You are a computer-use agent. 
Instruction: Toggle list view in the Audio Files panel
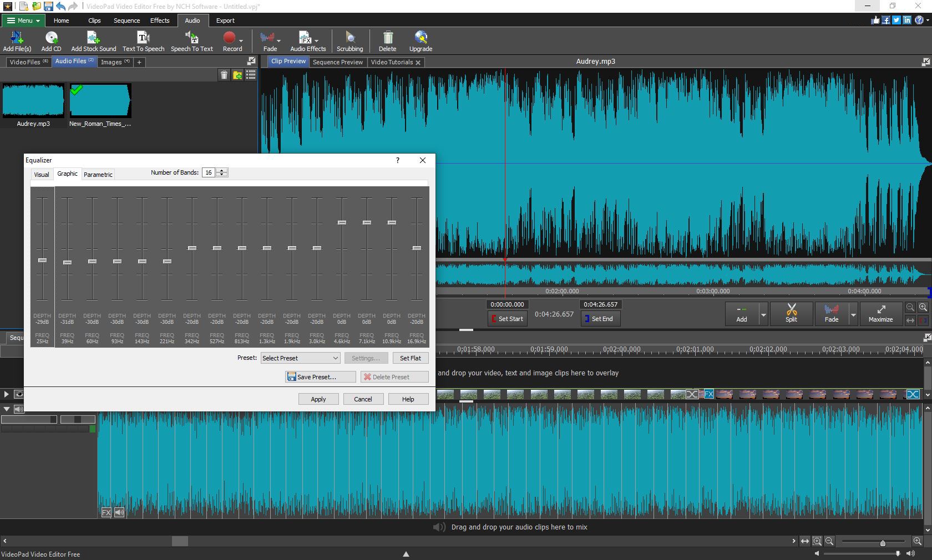251,75
